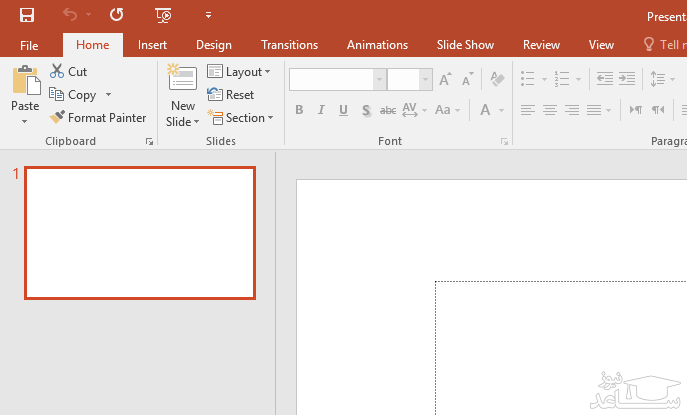The image size is (687, 415).
Task: Toggle Bold formatting
Action: (299, 110)
